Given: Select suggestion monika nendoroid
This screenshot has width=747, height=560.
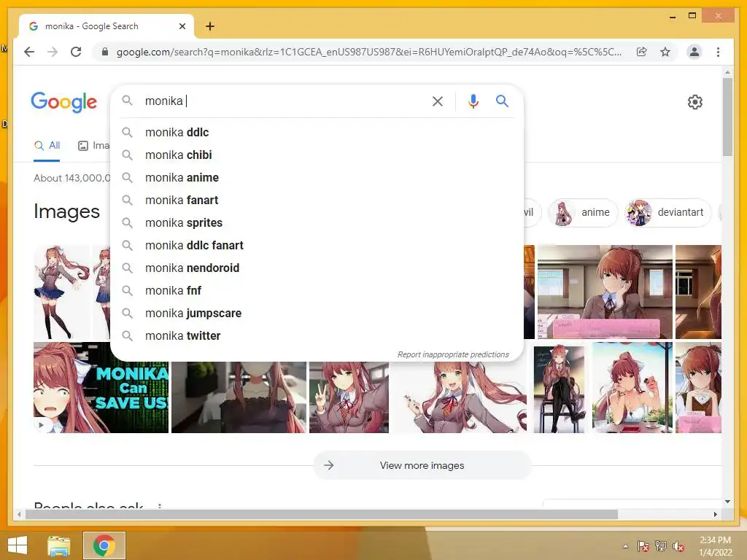Looking at the screenshot, I should coord(317,268).
